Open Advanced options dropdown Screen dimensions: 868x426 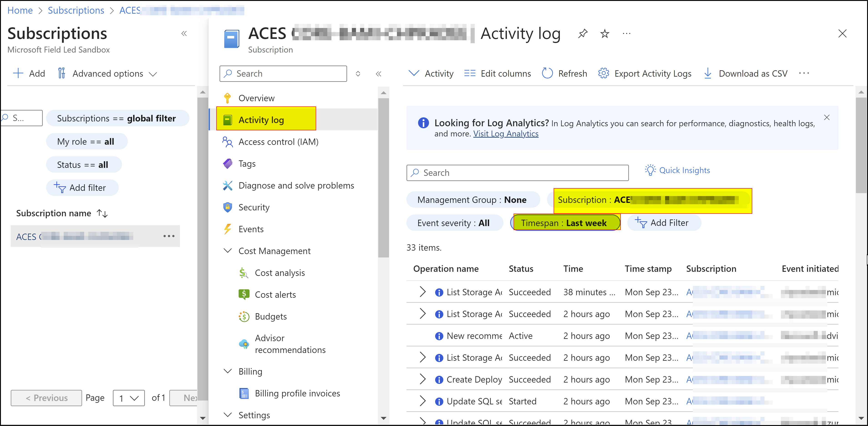(107, 73)
